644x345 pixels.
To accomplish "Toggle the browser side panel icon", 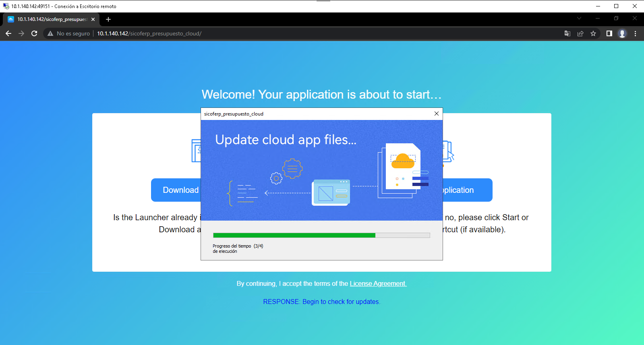I will (x=609, y=33).
